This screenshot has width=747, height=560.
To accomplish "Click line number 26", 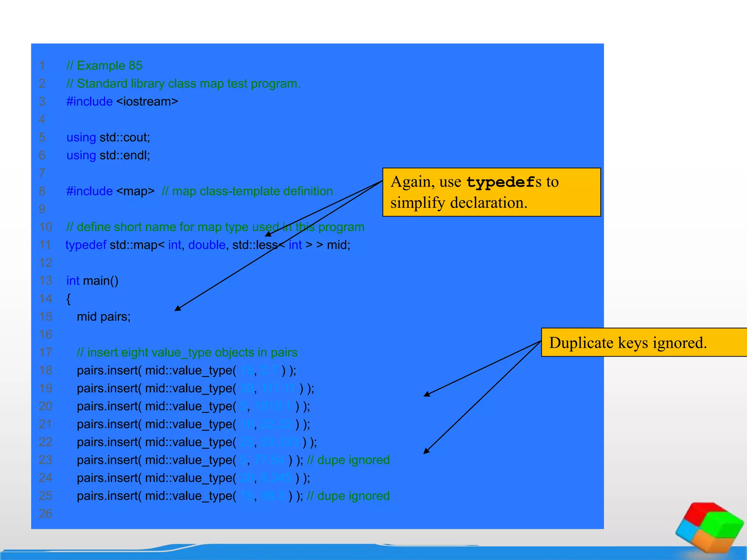I will pos(46,514).
